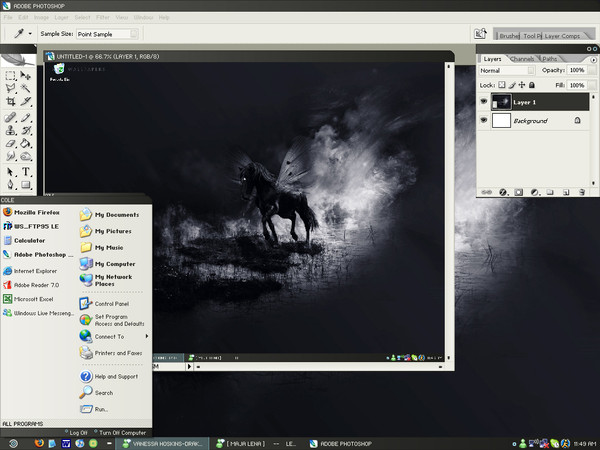
Task: Click the Fill 100% field
Action: pos(577,85)
